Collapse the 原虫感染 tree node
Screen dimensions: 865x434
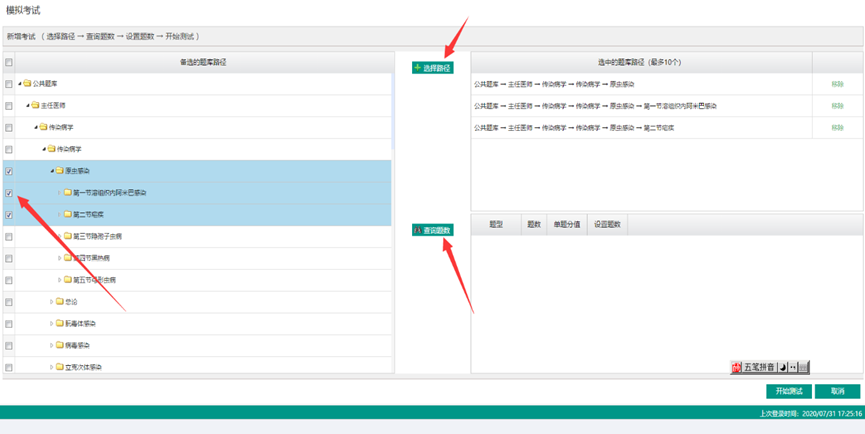click(x=52, y=171)
